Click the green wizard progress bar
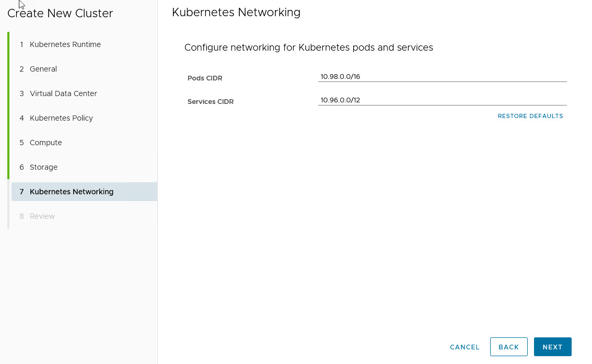 click(8, 105)
